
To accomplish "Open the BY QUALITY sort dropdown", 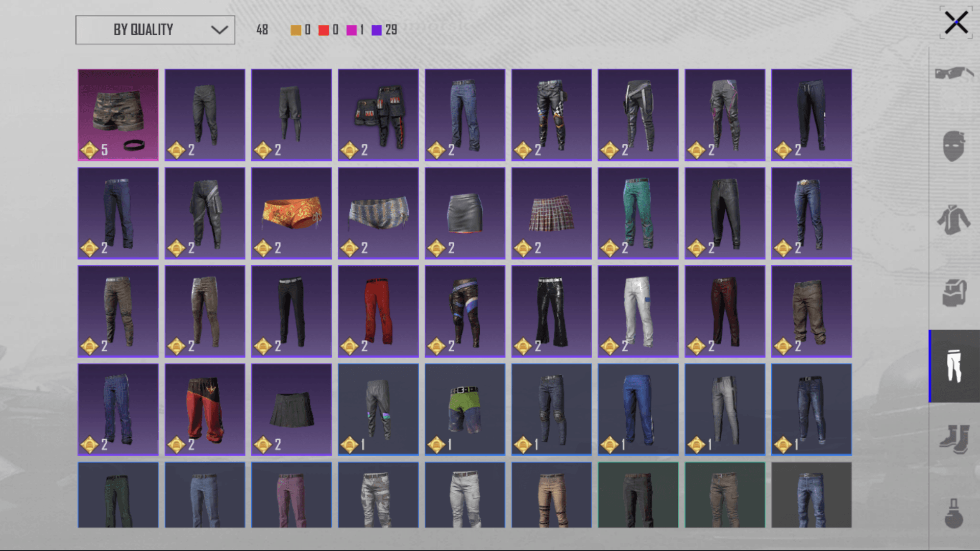I will click(x=155, y=30).
